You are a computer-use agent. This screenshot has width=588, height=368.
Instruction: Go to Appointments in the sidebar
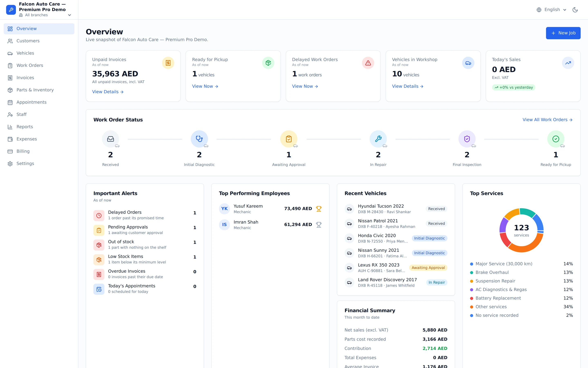pyautogui.click(x=39, y=102)
